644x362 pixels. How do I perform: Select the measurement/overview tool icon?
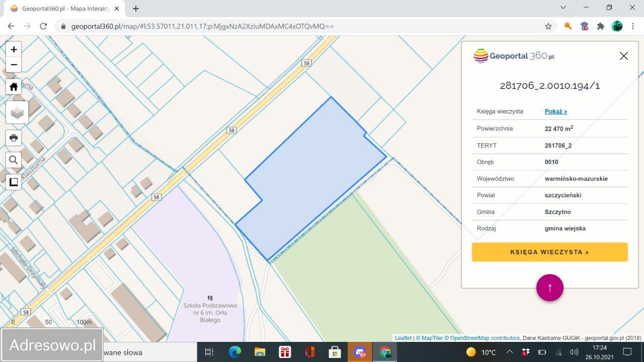point(14,182)
